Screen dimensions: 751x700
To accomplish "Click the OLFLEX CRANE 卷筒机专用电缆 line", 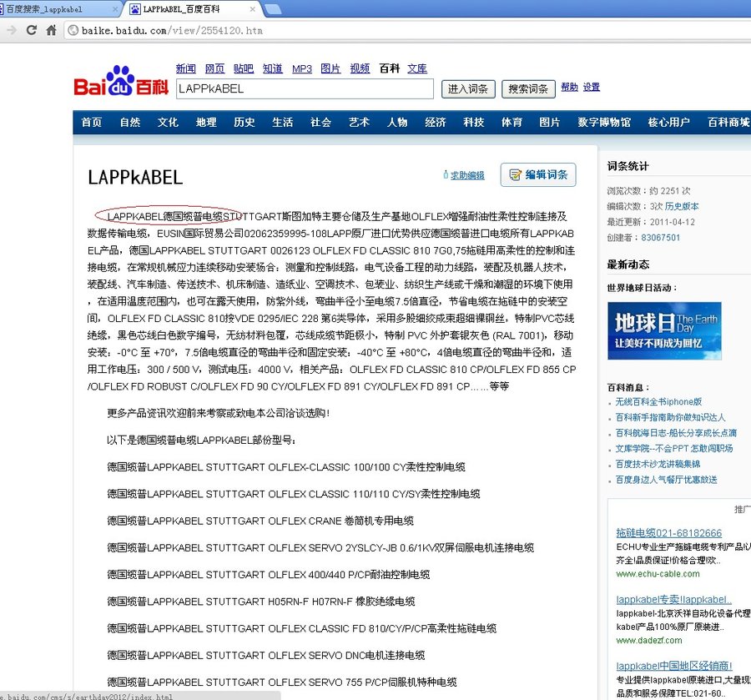I will pos(260,521).
